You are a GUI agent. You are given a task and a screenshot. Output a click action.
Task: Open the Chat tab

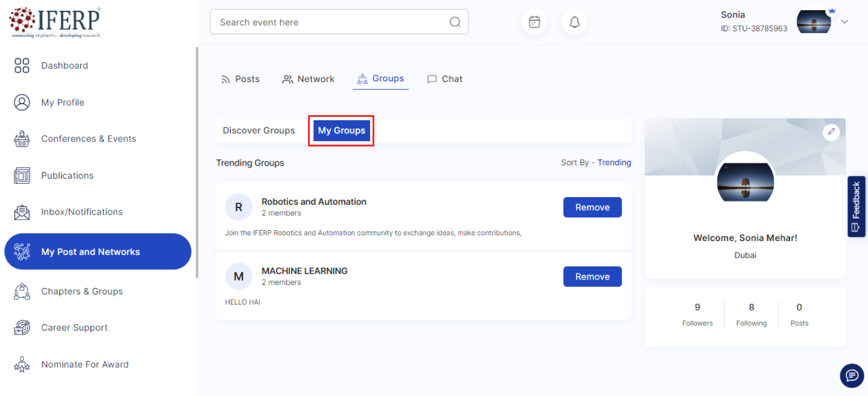point(445,79)
